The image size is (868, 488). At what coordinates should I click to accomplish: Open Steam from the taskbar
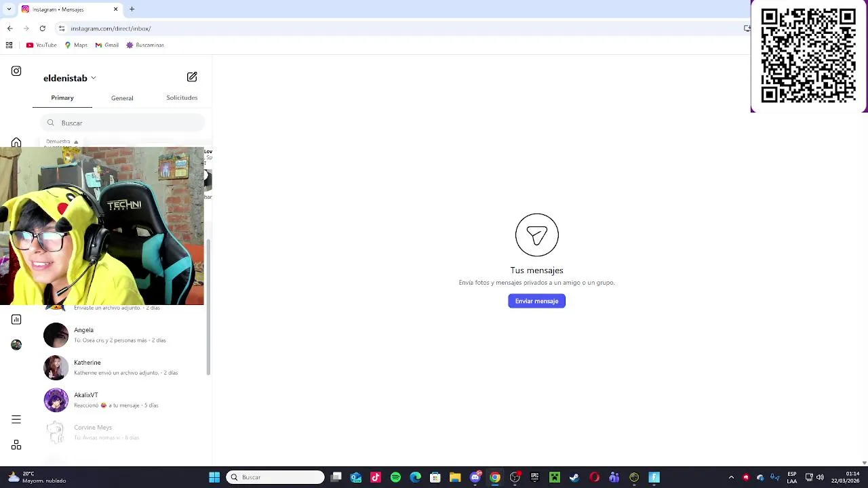(x=574, y=477)
